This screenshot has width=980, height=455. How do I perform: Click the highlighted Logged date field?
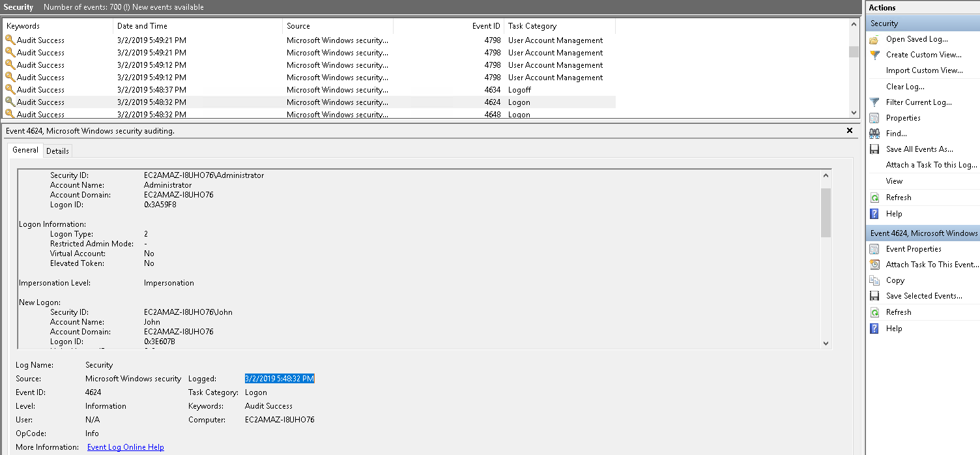(280, 379)
